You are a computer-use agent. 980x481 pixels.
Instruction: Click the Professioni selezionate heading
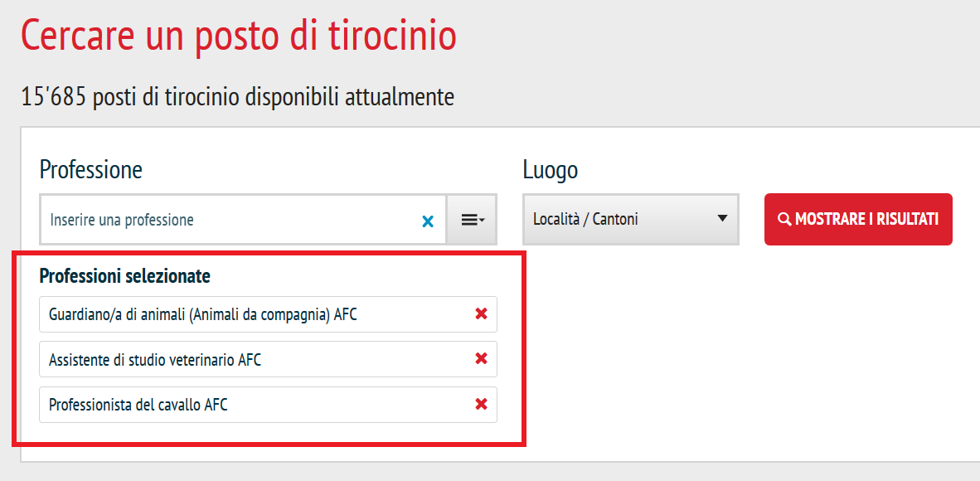125,276
